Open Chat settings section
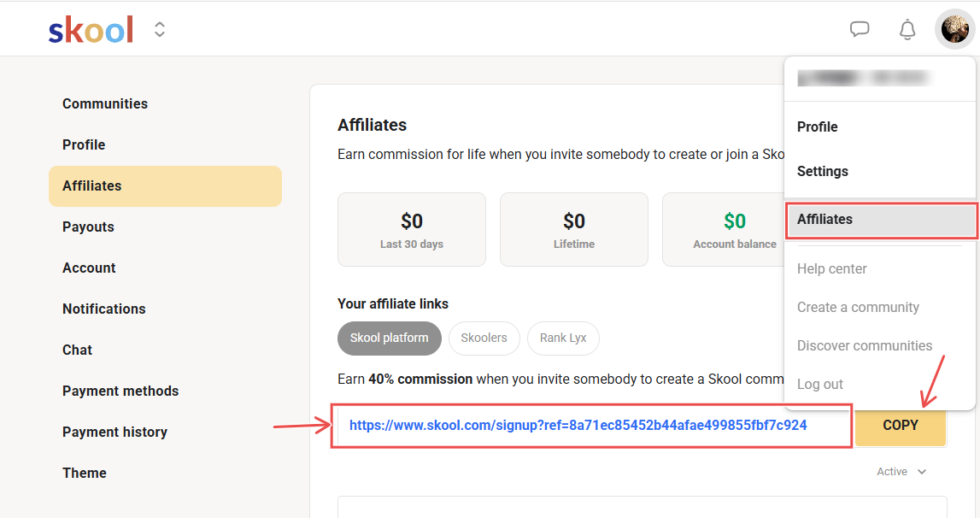Screen dimensions: 980x518 (x=77, y=350)
